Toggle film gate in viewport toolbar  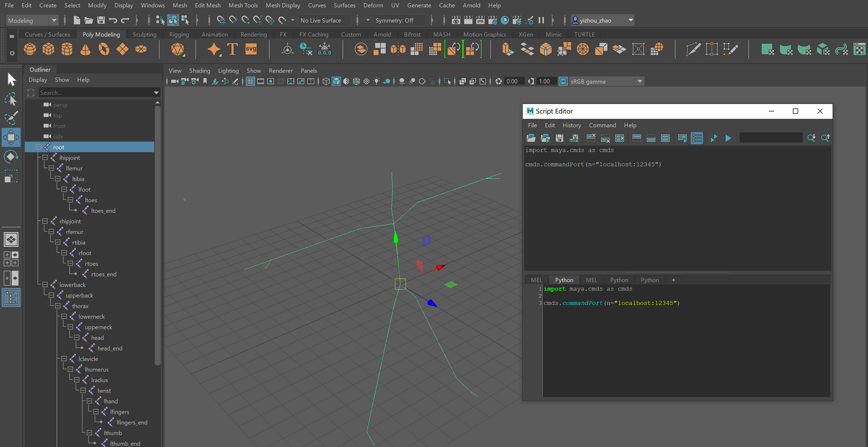point(261,81)
